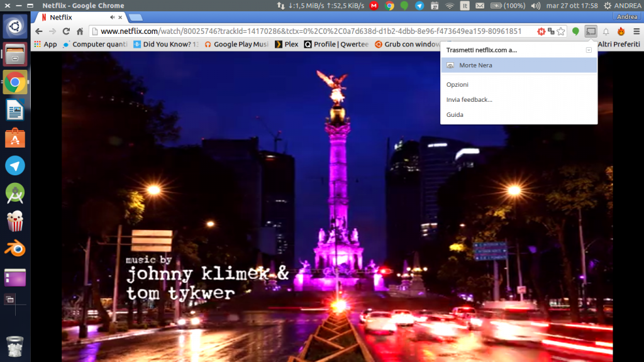Bookmark this page with the star

(561, 31)
